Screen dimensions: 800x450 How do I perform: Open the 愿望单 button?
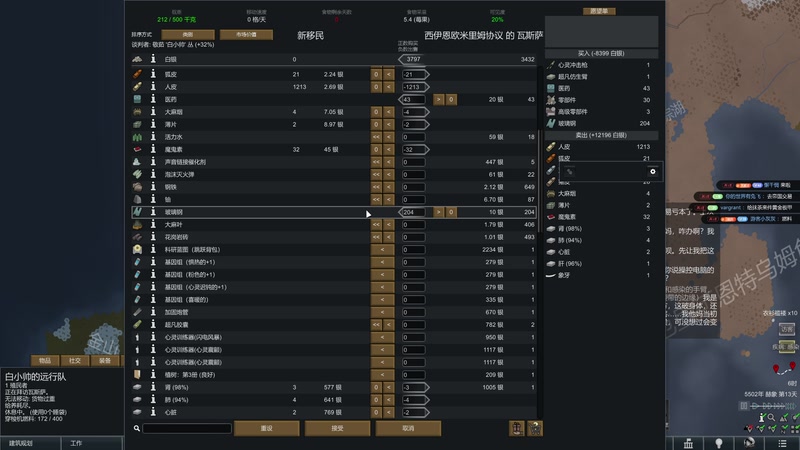pyautogui.click(x=599, y=11)
